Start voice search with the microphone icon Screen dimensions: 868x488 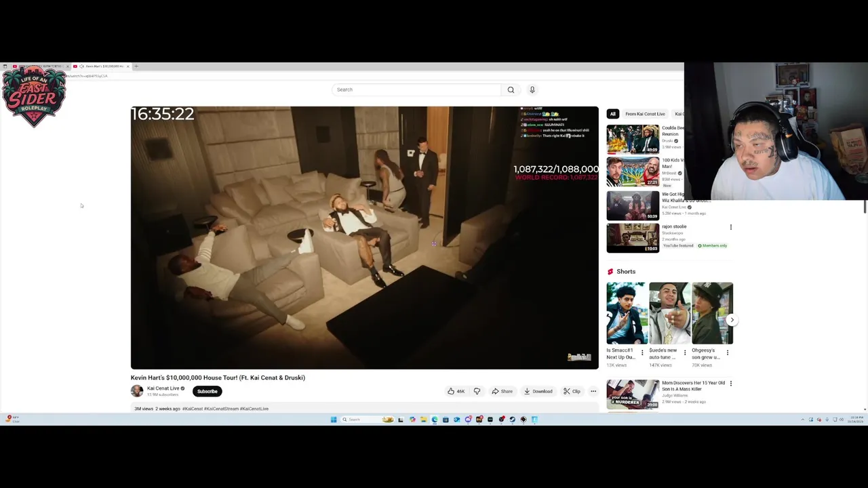coord(532,89)
